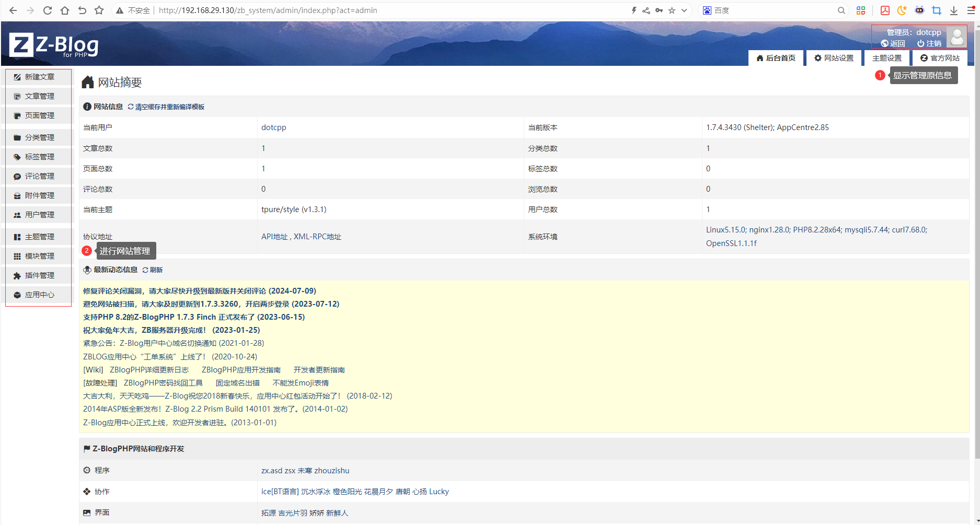Open the 官方网站 tab
This screenshot has width=980, height=525.
pos(940,58)
